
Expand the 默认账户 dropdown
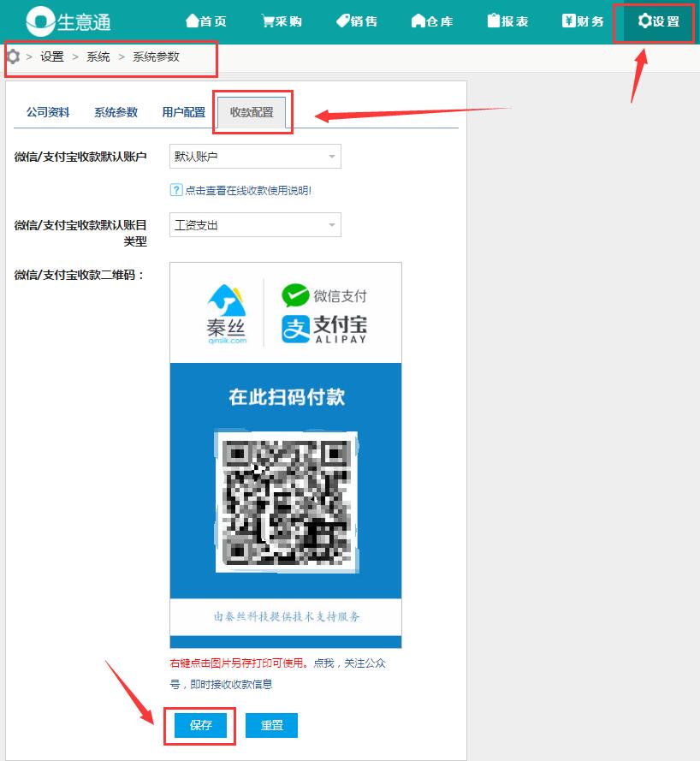coord(255,157)
